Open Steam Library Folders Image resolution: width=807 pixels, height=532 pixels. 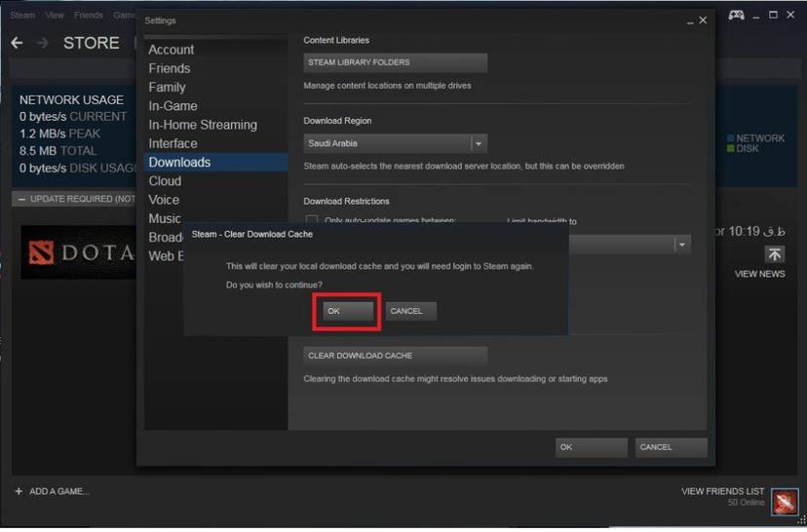click(395, 62)
